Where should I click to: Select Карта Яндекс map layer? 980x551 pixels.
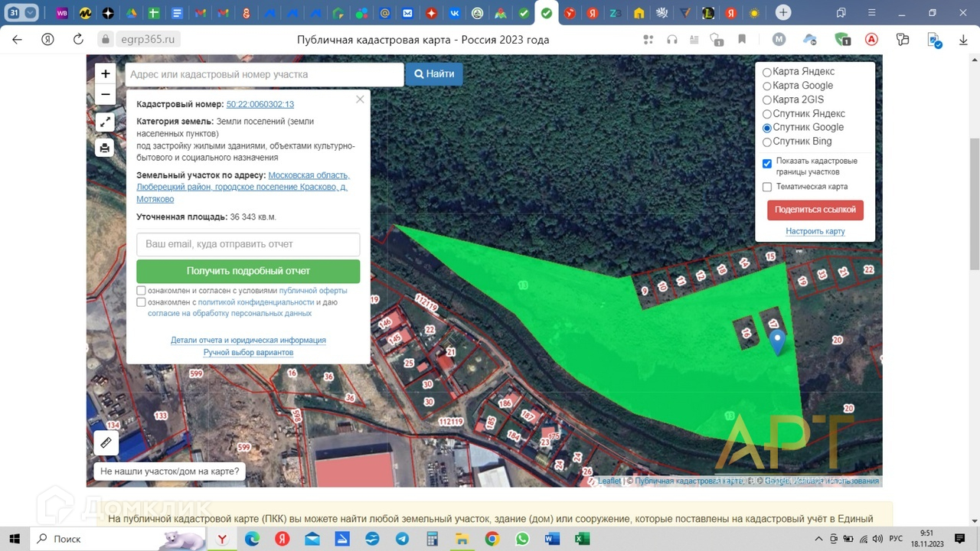(767, 72)
